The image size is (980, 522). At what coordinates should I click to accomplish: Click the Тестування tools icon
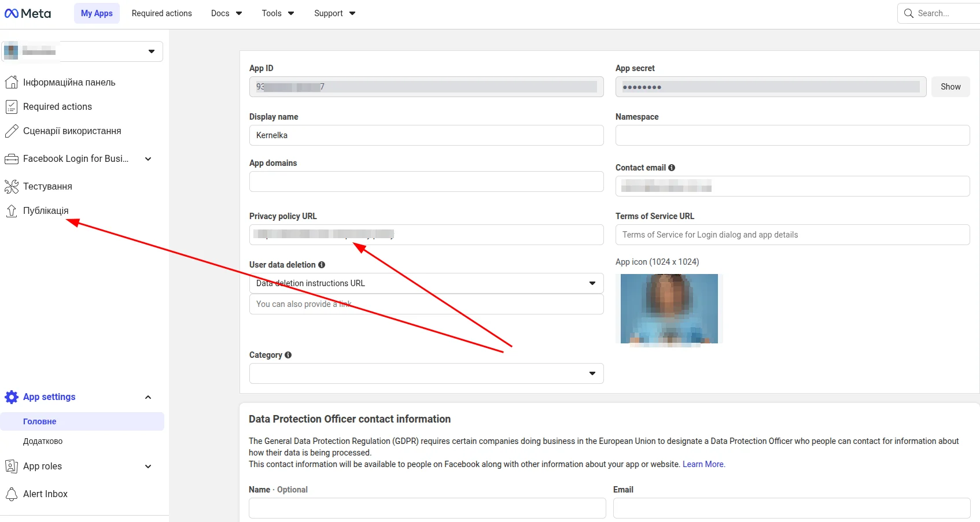[11, 186]
